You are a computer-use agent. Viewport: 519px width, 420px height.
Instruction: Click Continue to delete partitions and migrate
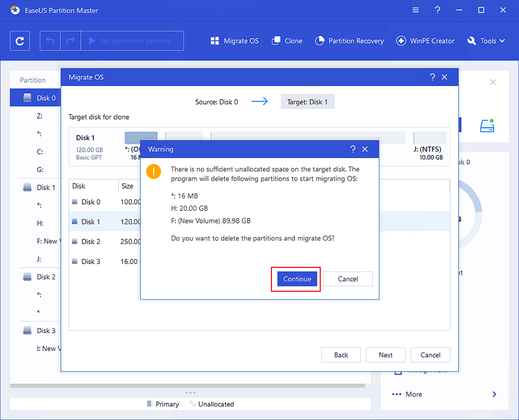[x=296, y=279]
